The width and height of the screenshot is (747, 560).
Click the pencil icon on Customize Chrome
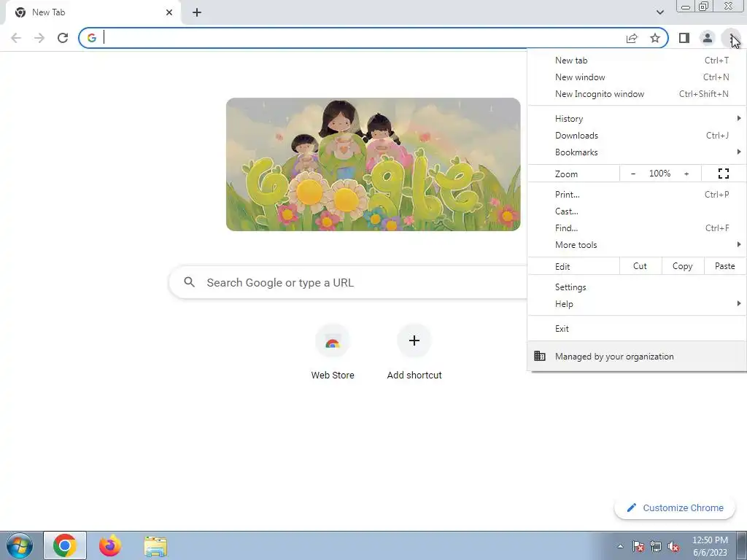631,507
